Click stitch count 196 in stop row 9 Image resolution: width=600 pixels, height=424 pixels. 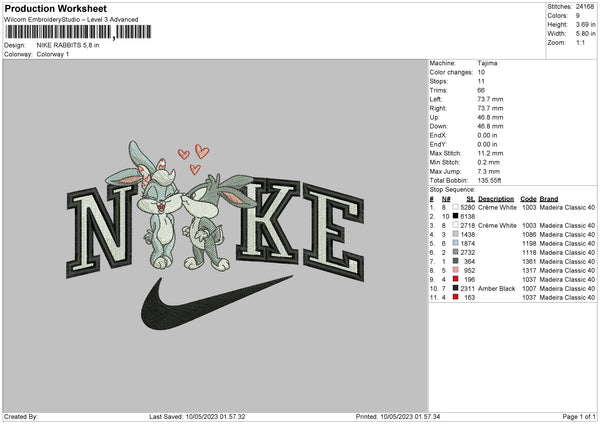pos(470,280)
